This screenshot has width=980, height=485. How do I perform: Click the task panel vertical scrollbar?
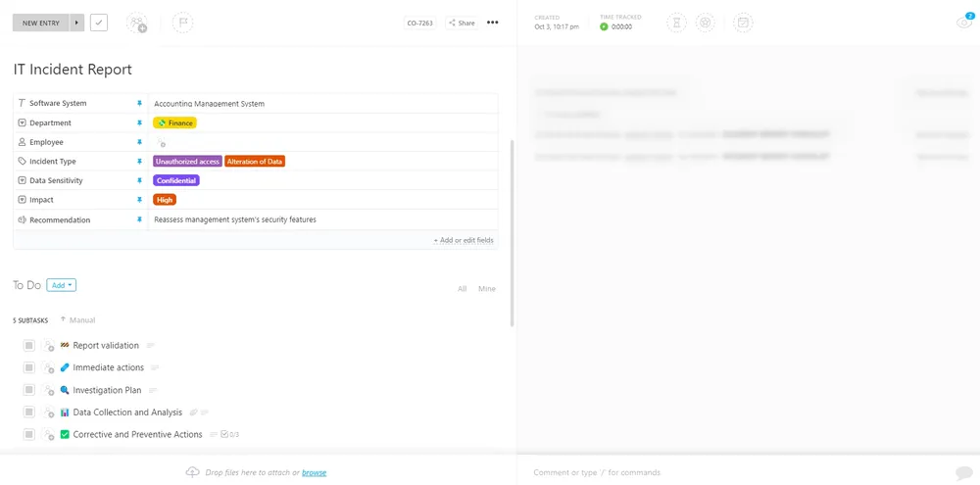513,232
